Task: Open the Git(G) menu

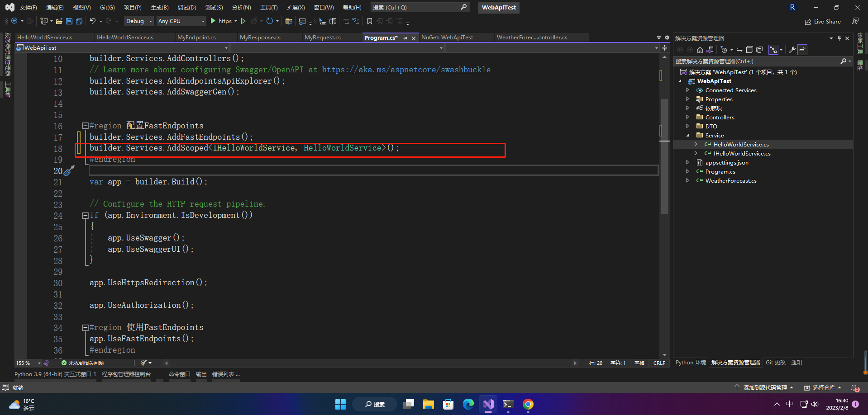Action: (107, 8)
